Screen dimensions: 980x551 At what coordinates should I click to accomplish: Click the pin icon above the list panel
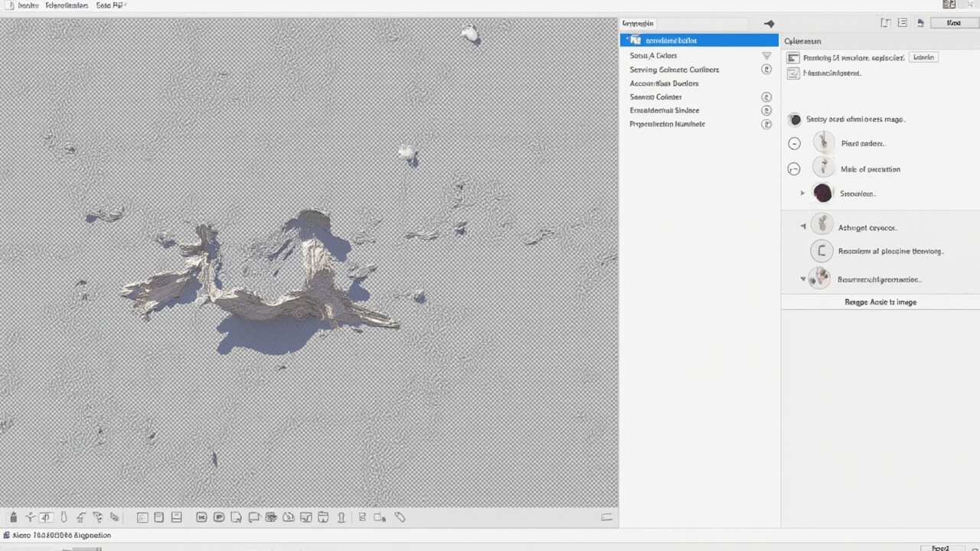point(769,24)
